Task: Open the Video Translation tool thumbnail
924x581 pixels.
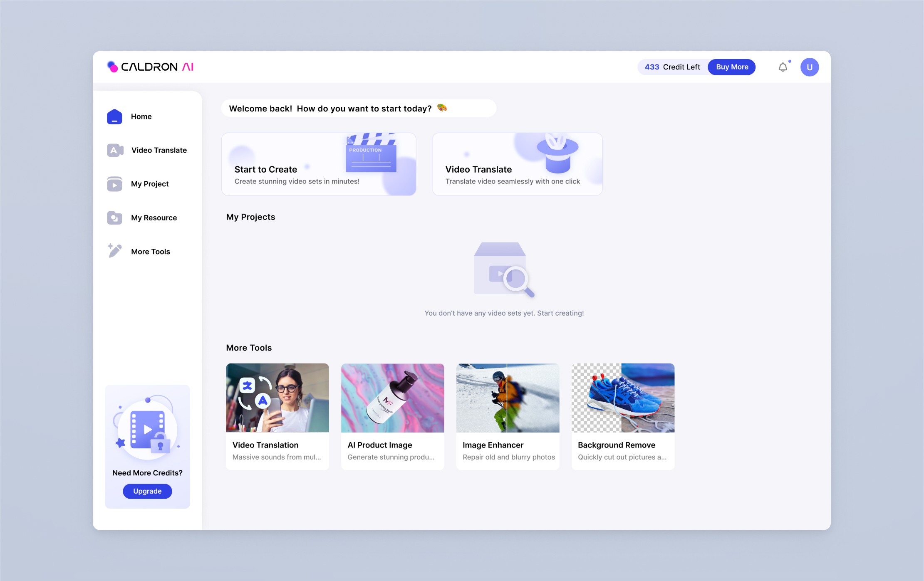Action: point(277,398)
